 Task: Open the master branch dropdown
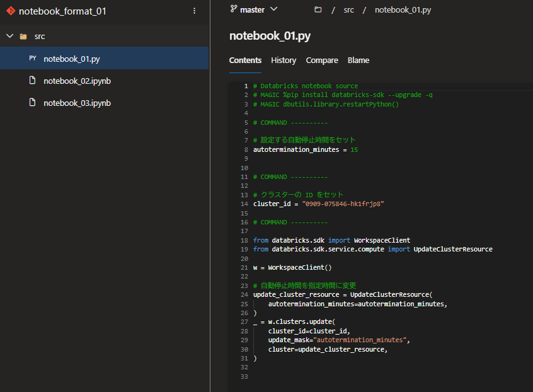[254, 9]
